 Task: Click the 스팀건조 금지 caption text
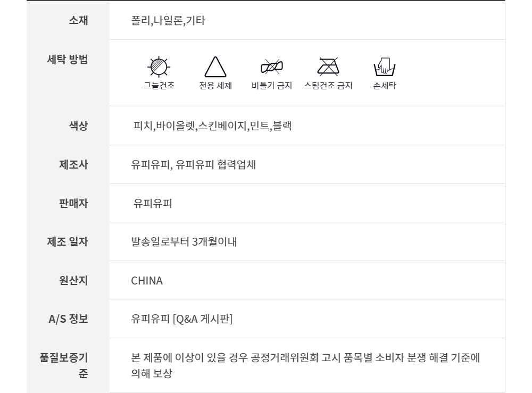tap(328, 86)
